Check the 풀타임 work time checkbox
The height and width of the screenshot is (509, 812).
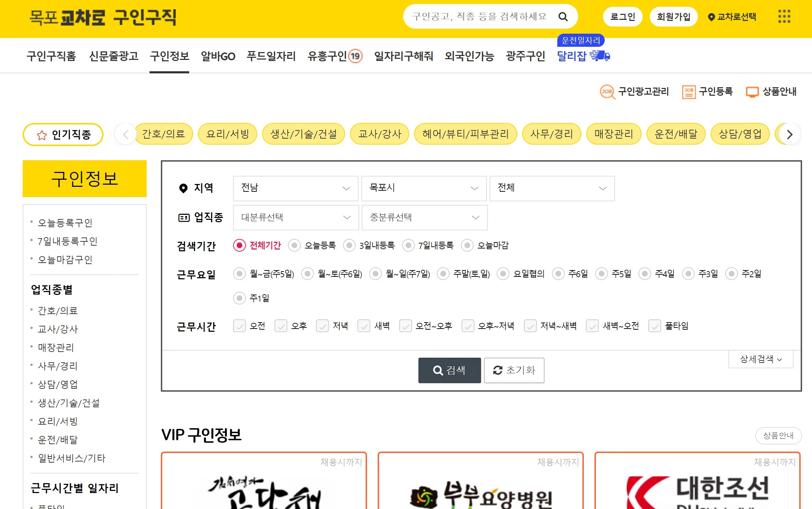click(x=654, y=326)
